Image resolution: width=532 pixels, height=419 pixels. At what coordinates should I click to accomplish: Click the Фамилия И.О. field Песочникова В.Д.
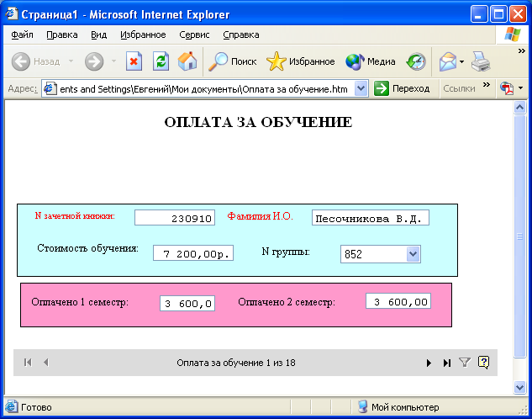(371, 218)
